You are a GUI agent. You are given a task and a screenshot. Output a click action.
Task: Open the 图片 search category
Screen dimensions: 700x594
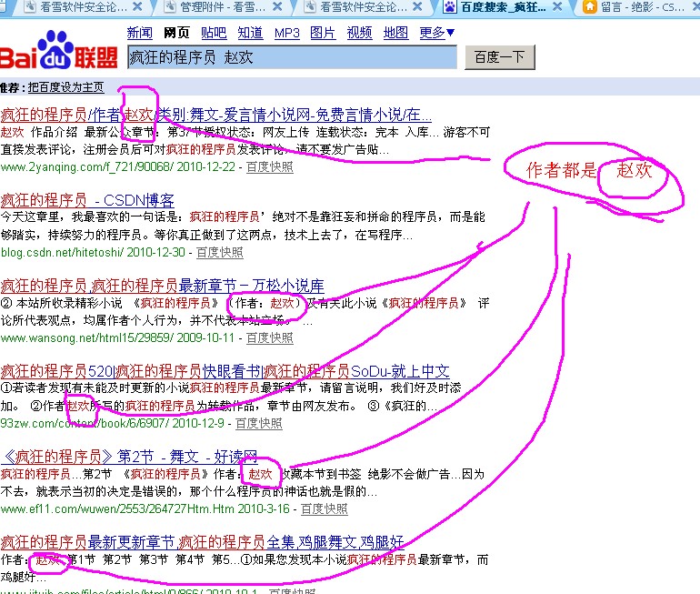coord(323,33)
